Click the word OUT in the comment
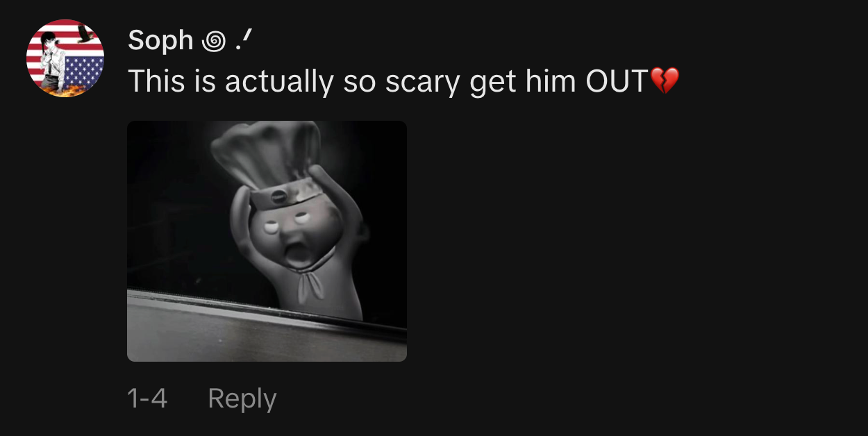The width and height of the screenshot is (868, 436). (x=617, y=82)
